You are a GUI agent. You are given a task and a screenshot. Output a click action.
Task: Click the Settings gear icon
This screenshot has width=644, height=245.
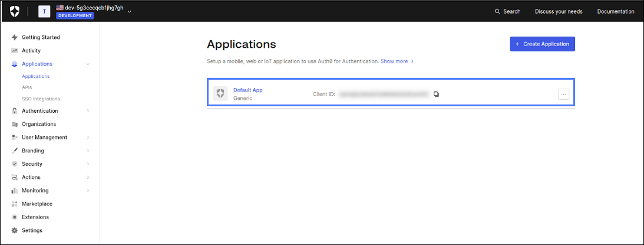click(15, 230)
